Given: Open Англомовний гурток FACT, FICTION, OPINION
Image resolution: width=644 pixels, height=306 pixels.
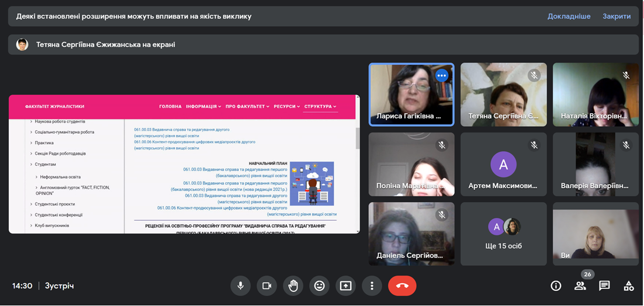Looking at the screenshot, I should pos(72,190).
